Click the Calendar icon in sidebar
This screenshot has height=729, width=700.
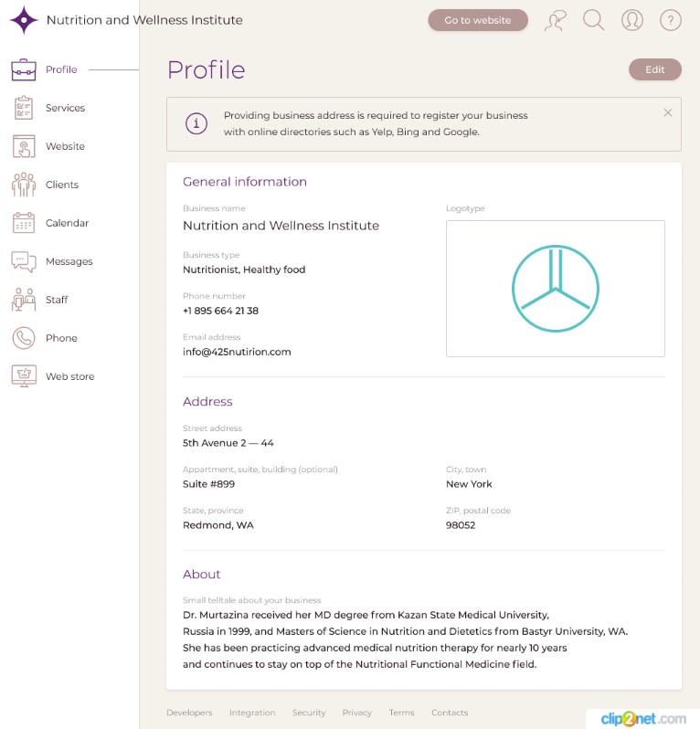coord(24,223)
